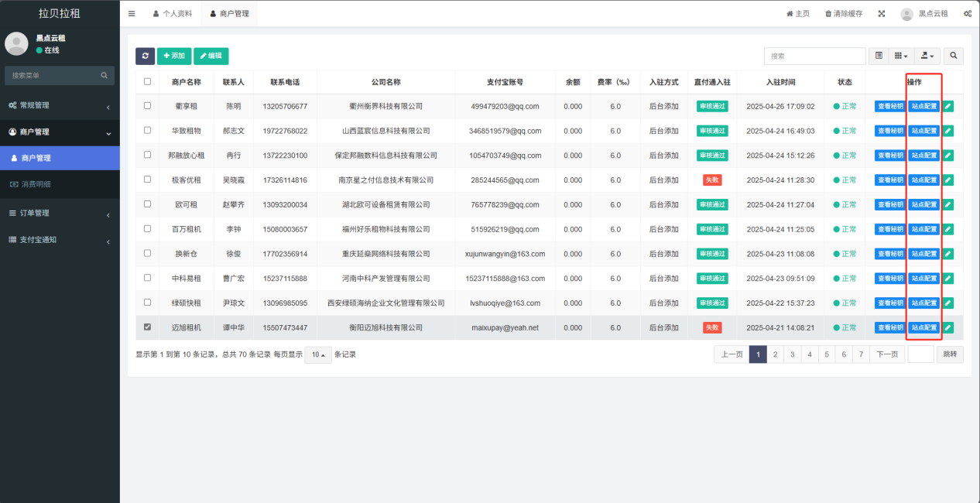980x503 pixels.
Task: Click 站点配置 for 中科易租
Action: (x=924, y=279)
